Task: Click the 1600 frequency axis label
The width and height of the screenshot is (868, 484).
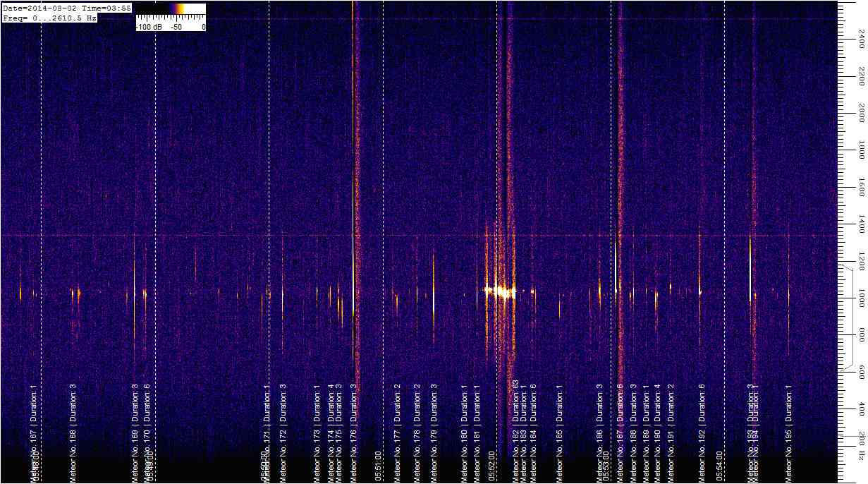Action: tap(861, 186)
